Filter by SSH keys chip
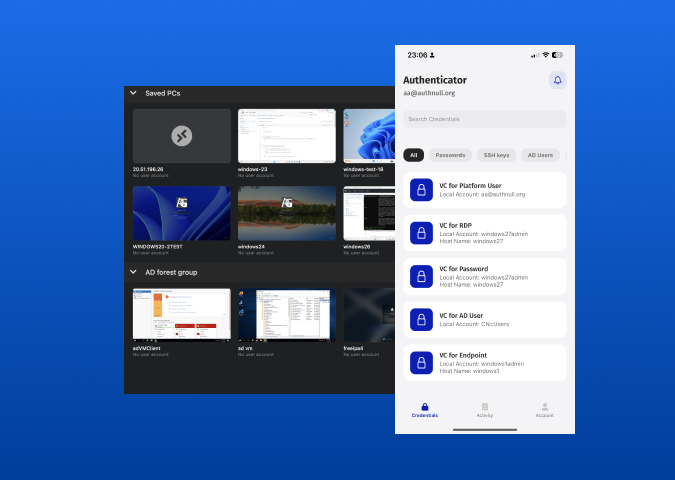The image size is (675, 480). point(496,155)
